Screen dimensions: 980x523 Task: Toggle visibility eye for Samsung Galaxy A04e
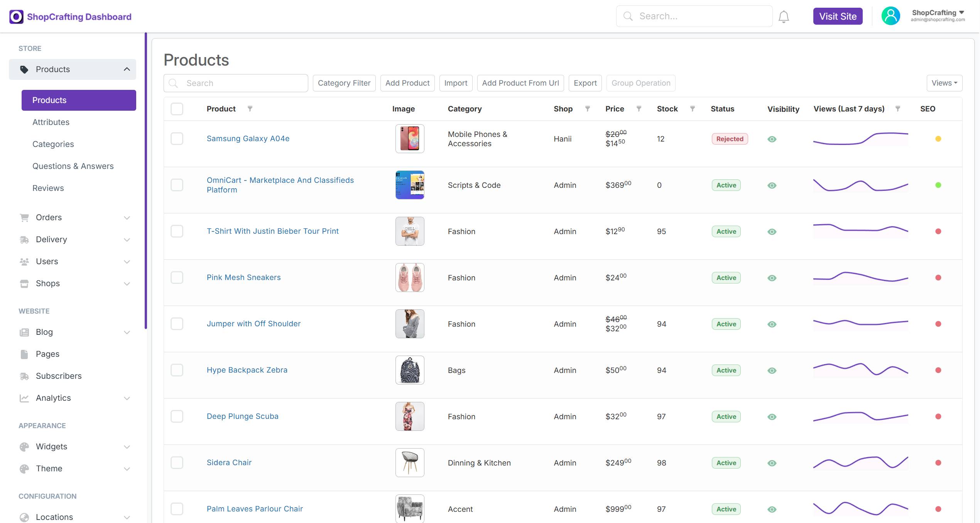pos(772,139)
